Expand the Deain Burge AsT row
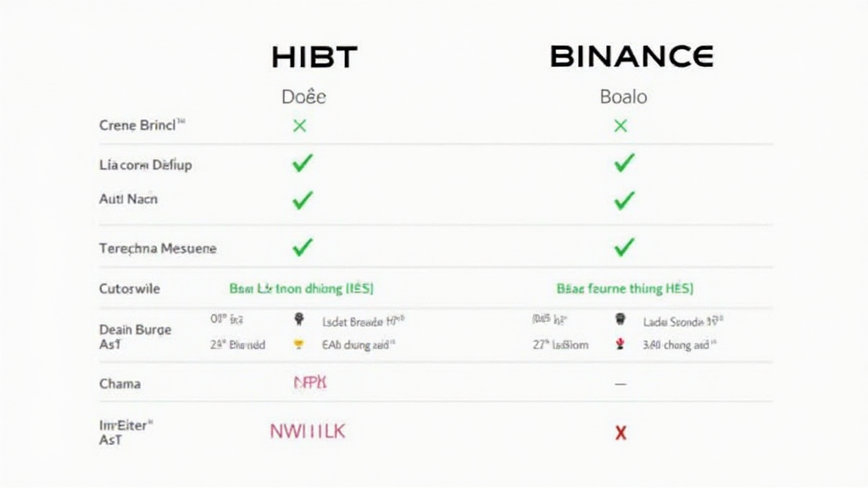The image size is (868, 488). (135, 336)
